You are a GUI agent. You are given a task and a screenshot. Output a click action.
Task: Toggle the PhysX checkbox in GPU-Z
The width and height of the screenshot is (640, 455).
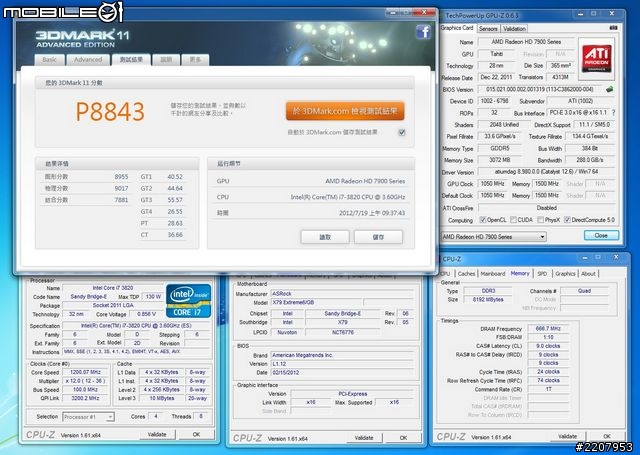[x=540, y=220]
